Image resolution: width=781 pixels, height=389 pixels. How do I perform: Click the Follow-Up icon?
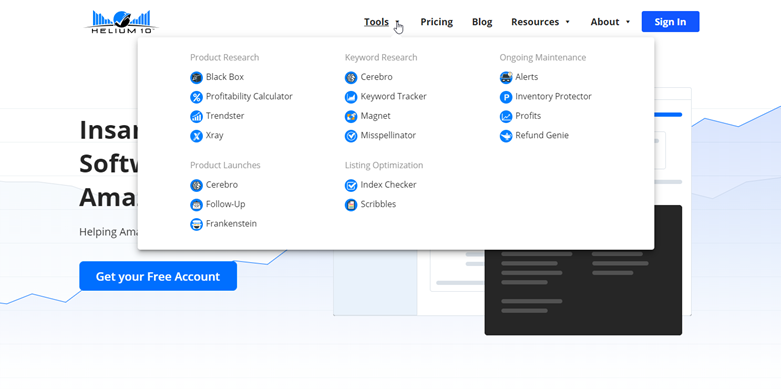click(196, 205)
